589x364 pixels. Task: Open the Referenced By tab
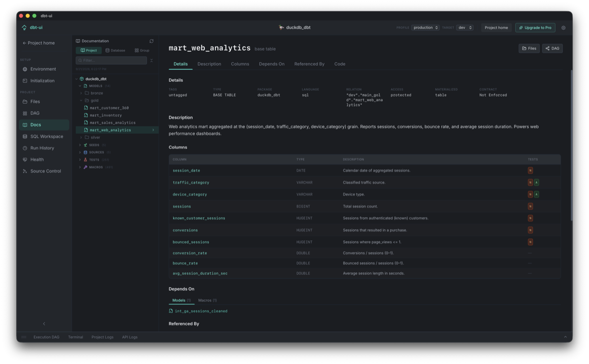pyautogui.click(x=309, y=64)
